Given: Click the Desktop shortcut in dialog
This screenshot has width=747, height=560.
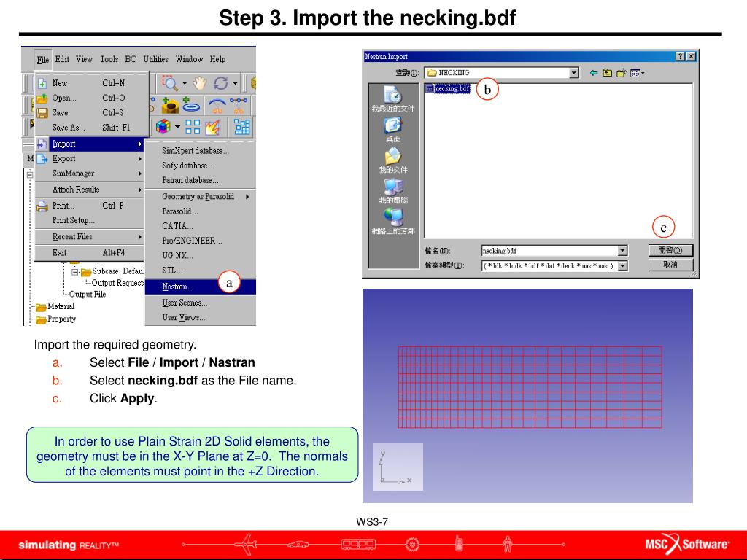Looking at the screenshot, I should coord(393,130).
